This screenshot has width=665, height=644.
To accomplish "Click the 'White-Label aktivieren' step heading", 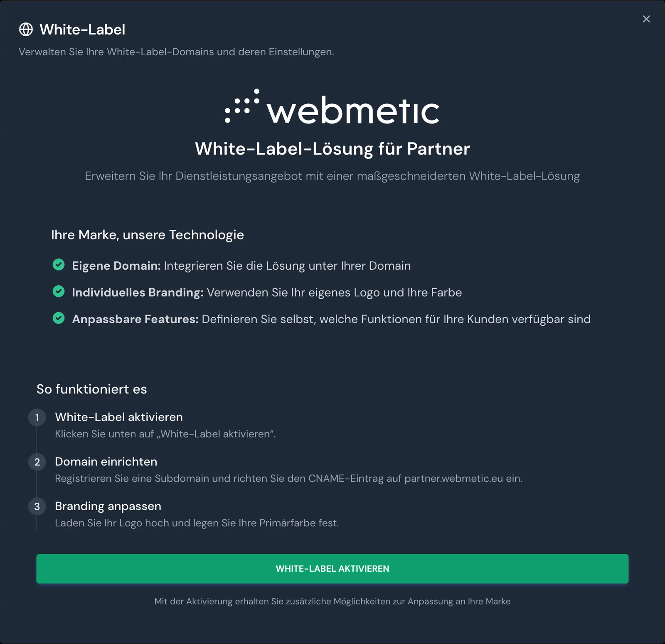I will coord(119,417).
